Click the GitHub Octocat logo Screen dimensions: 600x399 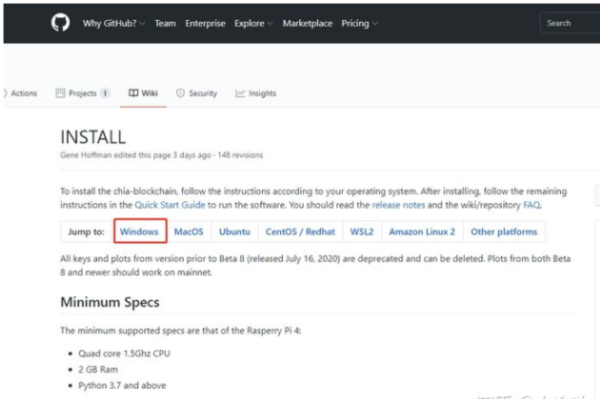[x=60, y=23]
